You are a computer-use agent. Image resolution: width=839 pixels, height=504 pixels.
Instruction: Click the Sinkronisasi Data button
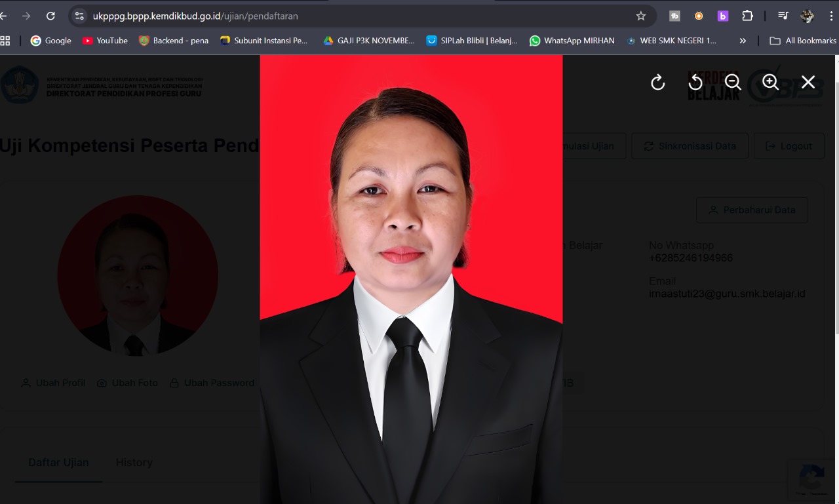point(690,146)
